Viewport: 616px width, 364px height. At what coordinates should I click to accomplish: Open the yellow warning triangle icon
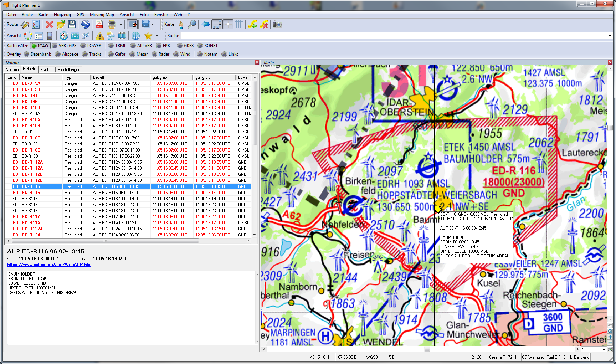click(x=99, y=36)
